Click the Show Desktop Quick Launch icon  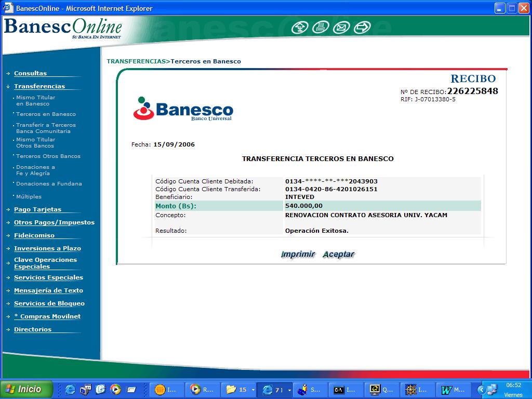click(131, 389)
